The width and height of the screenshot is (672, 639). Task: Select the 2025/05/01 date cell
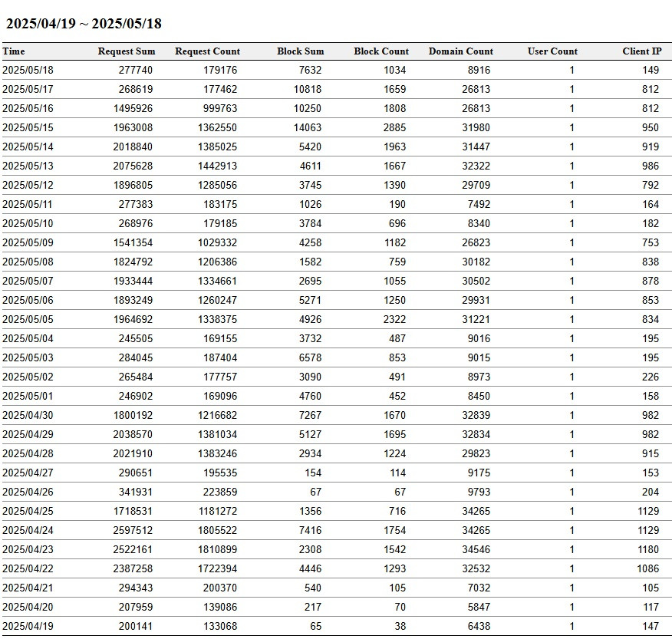28,396
